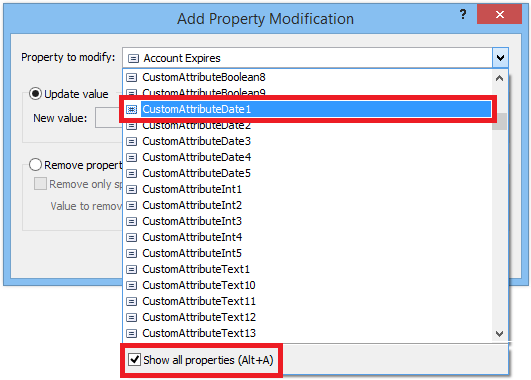
Task: Click the property list scrollbar thumb
Action: coord(500,121)
